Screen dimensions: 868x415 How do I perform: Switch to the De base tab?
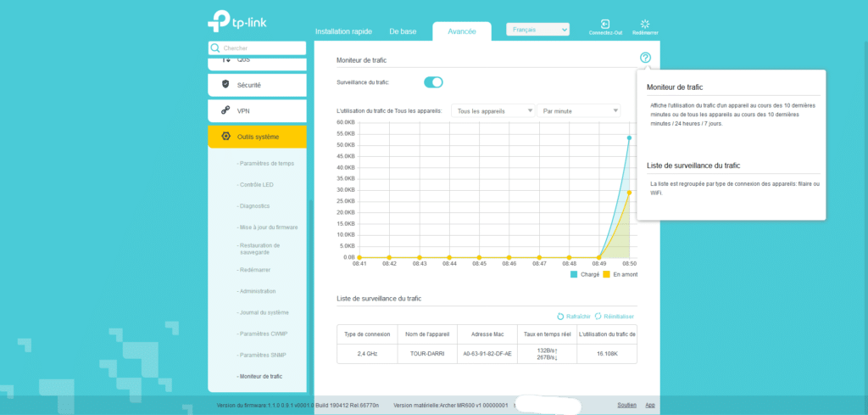pos(403,31)
